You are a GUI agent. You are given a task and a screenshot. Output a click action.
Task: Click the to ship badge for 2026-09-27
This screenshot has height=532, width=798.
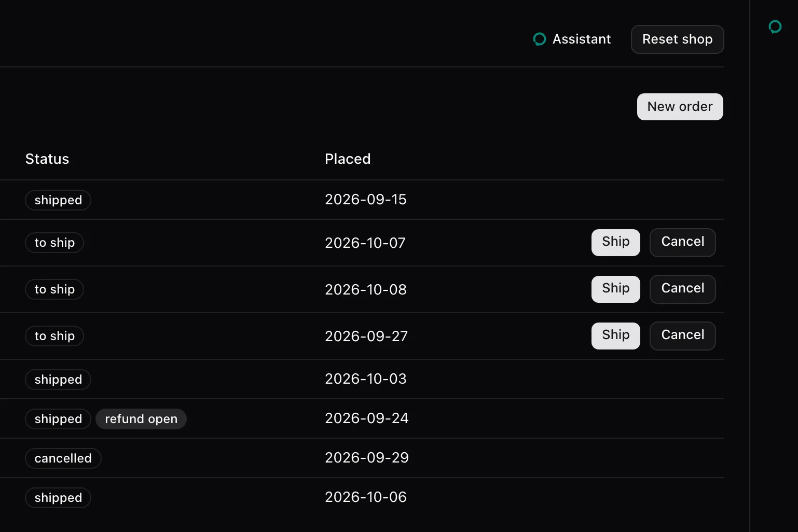tap(54, 336)
